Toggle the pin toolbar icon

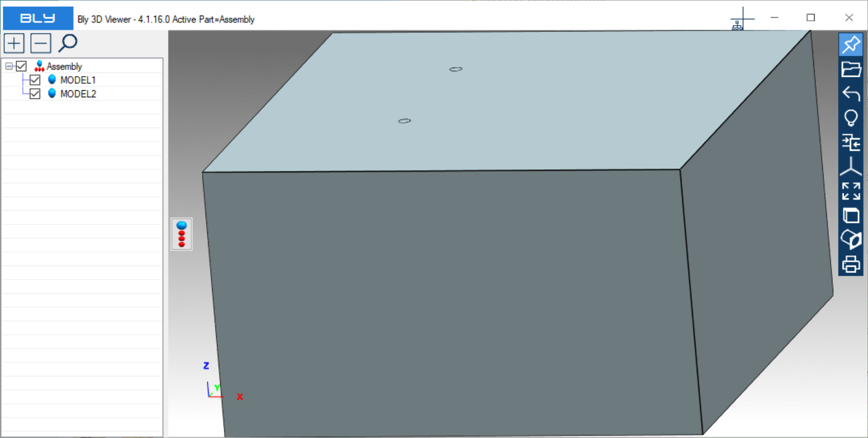pyautogui.click(x=851, y=44)
